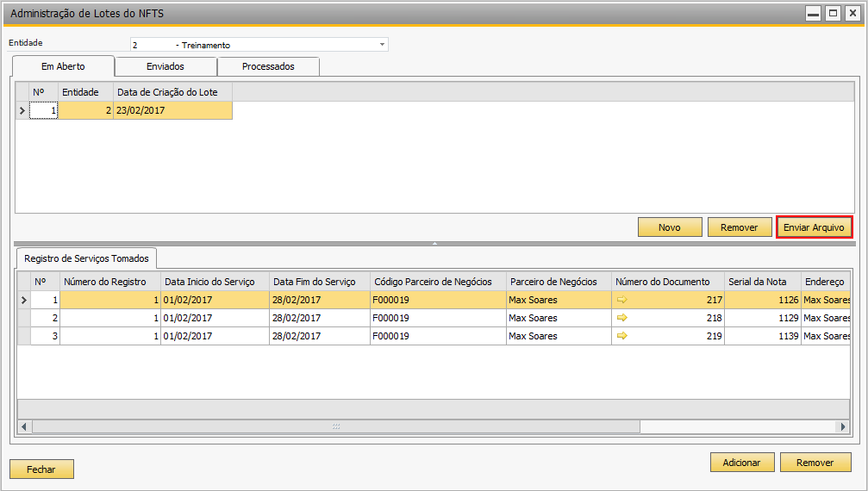Viewport: 868px width, 491px height.
Task: Select row number 3 in services grid
Action: click(45, 336)
